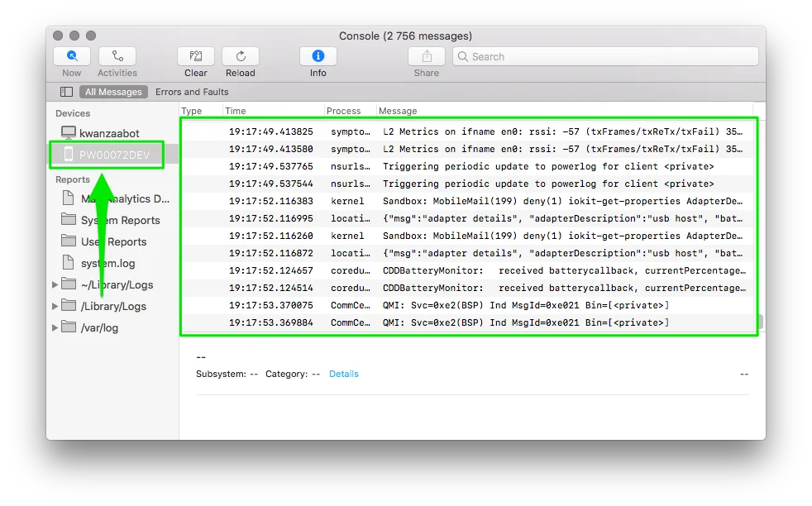Select the All Messages tab
812x506 pixels.
click(113, 92)
